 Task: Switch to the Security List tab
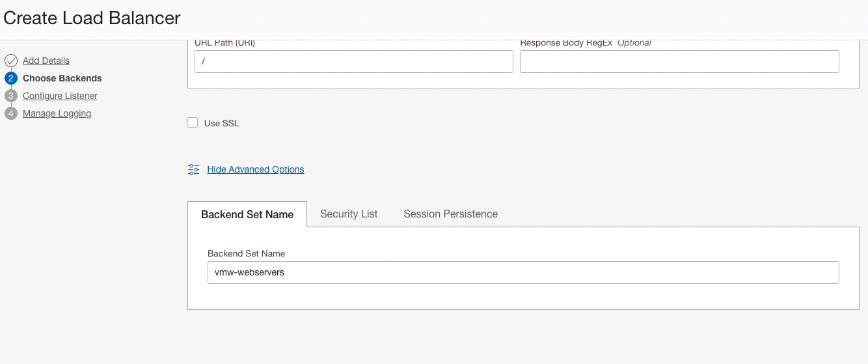pos(349,214)
